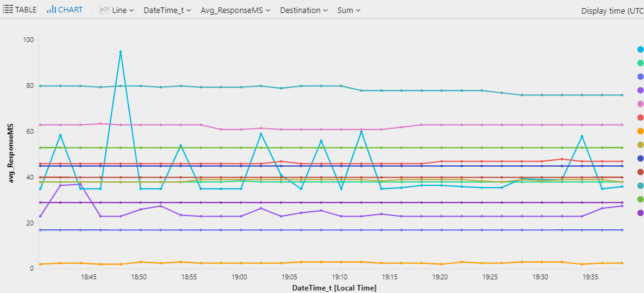
Task: Click the bar chart icon
Action: (x=51, y=10)
